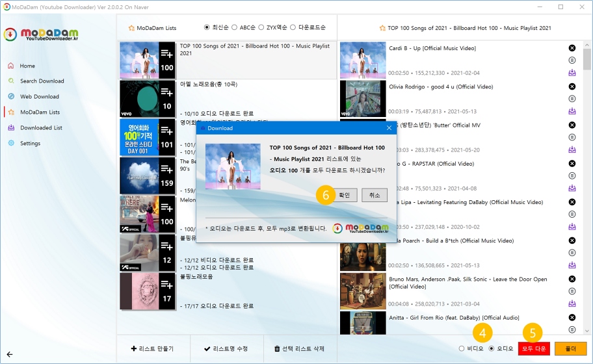
Task: Open 영어회화 100일의 기적 list thumbnail
Action: [148, 137]
